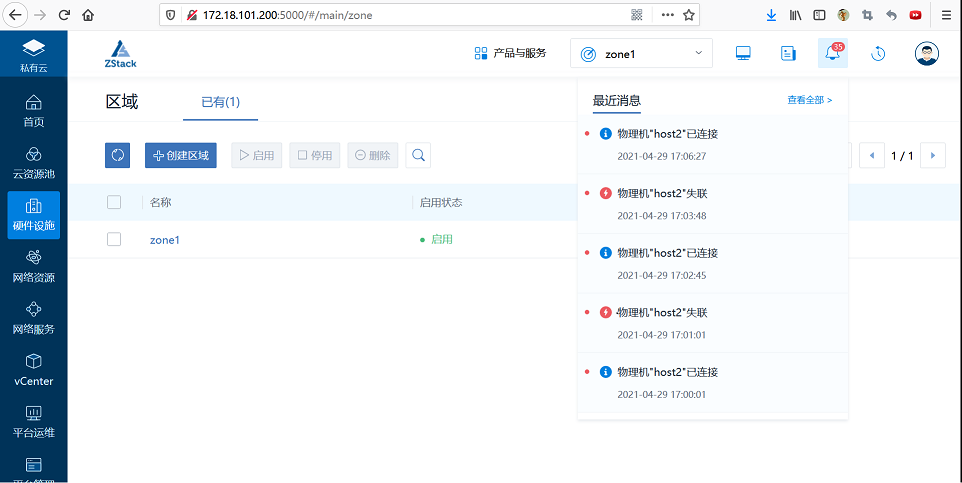Open 产品与服务 products and services menu

click(x=510, y=53)
